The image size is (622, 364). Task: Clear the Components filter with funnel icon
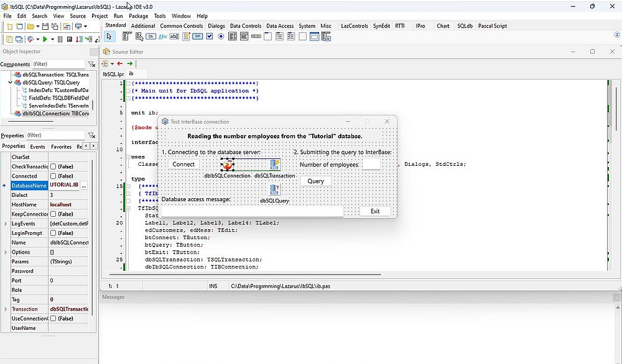coord(91,64)
